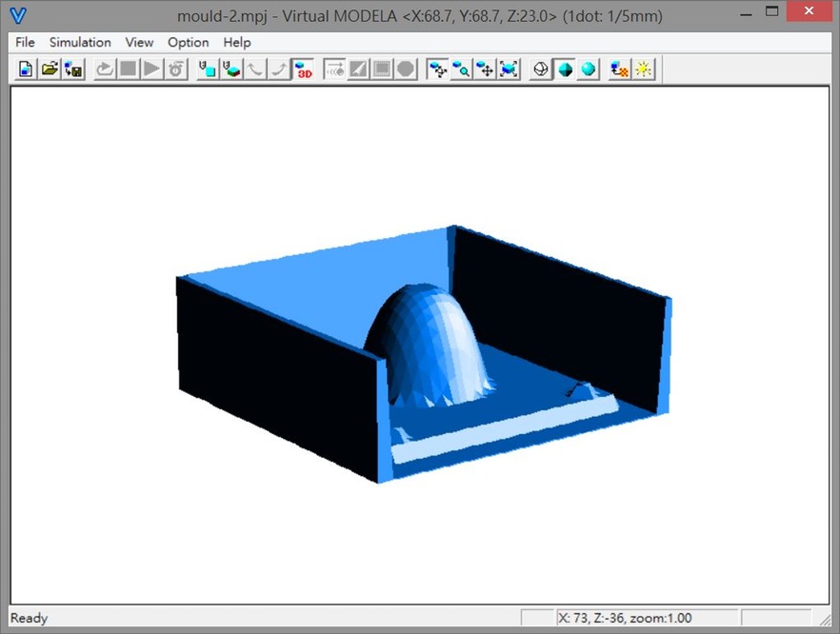Viewport: 840px width, 634px height.
Task: Click the New file icon
Action: 25,69
